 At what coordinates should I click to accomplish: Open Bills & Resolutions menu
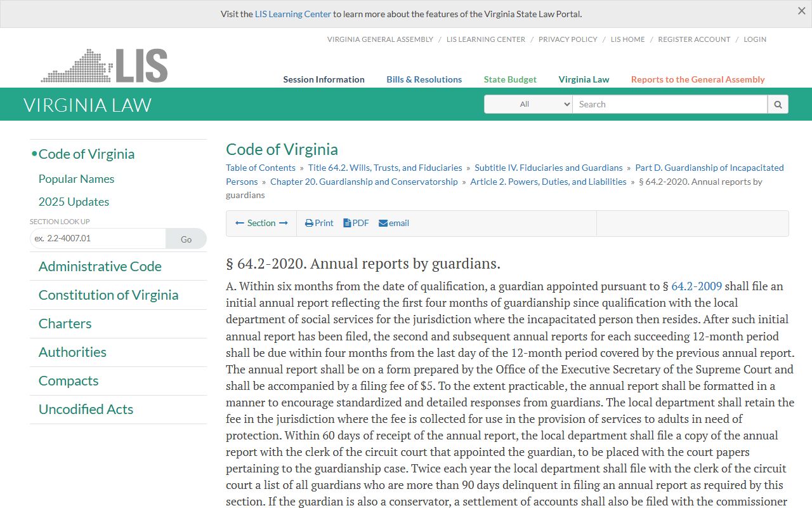tap(424, 79)
